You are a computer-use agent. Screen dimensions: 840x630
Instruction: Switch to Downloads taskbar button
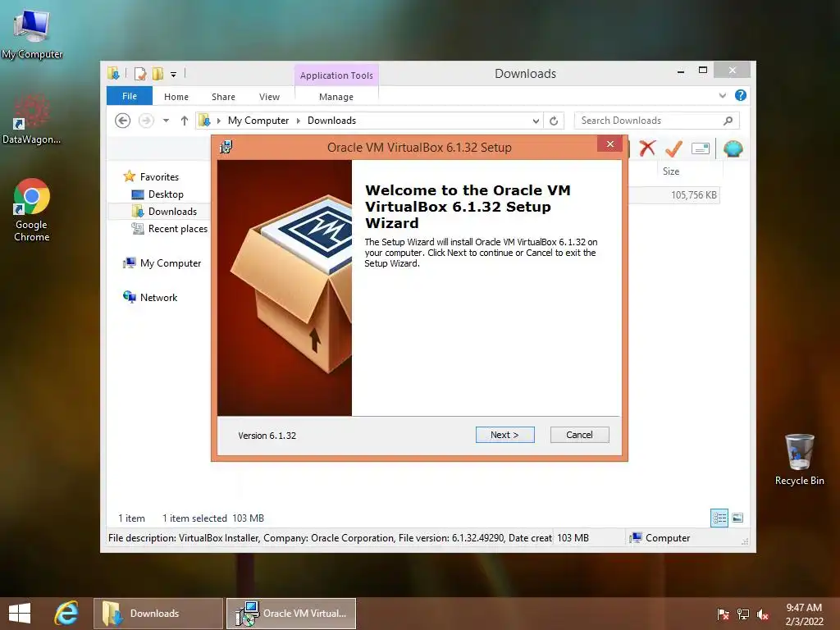[158, 614]
